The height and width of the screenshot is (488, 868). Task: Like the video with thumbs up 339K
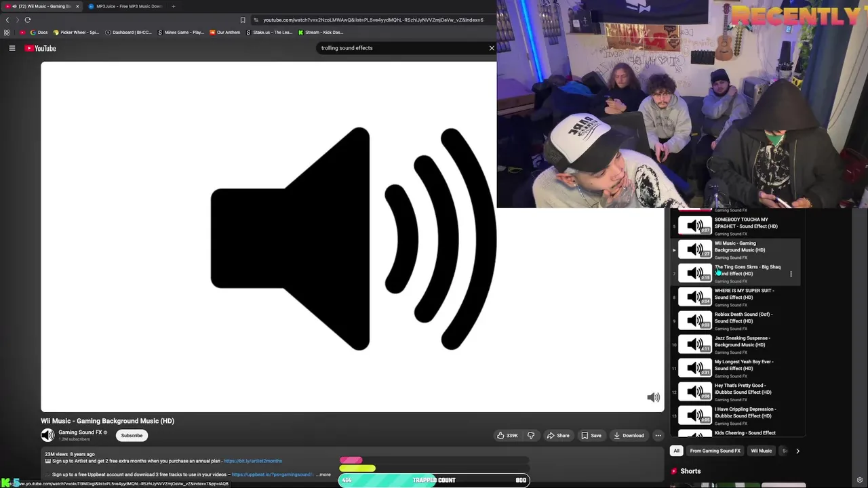coord(508,436)
